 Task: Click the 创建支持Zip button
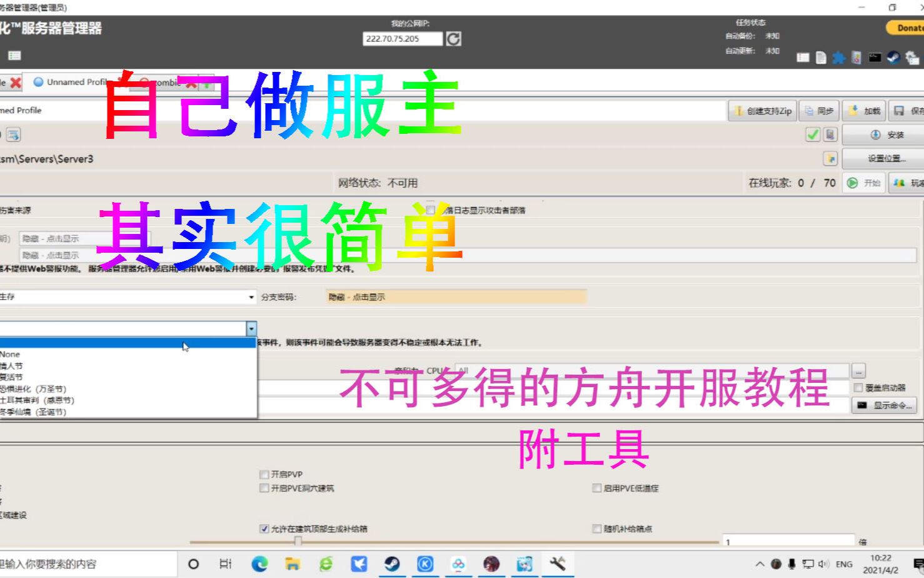[762, 110]
